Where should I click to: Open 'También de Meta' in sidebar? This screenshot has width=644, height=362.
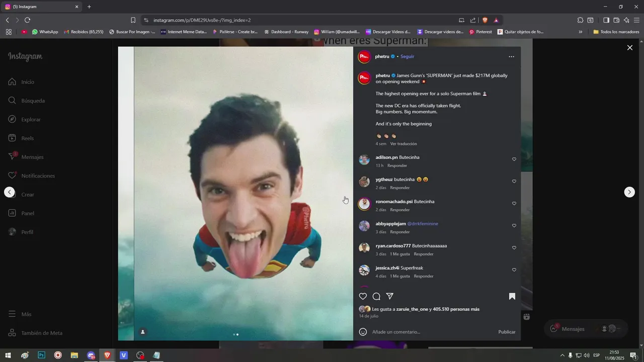[x=35, y=333]
